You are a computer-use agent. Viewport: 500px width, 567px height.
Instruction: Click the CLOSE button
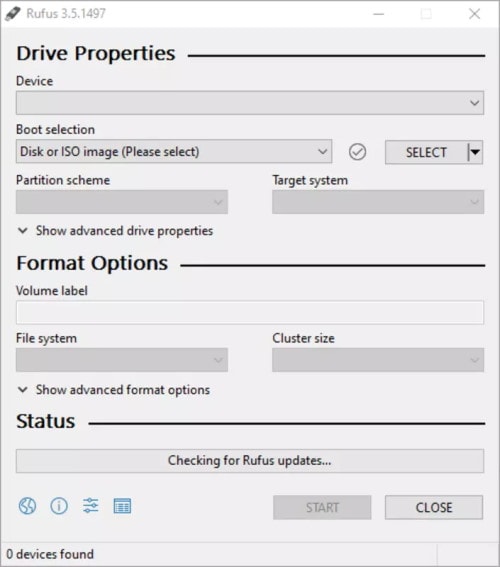click(434, 508)
